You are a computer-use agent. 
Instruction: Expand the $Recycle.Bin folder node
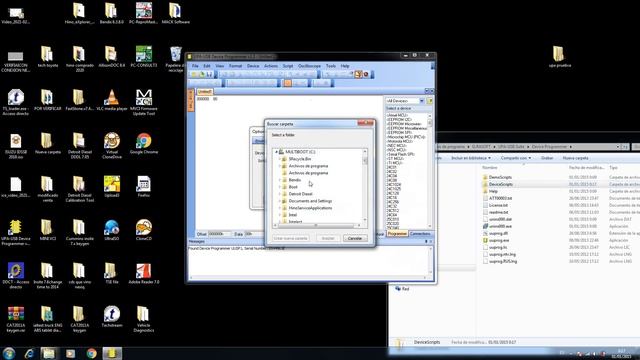(280, 159)
